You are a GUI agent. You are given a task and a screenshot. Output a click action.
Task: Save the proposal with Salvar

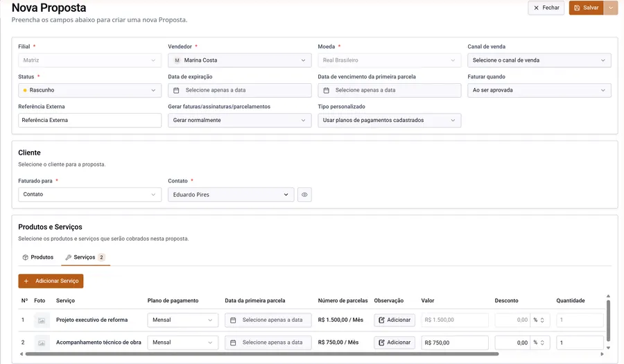[x=586, y=8]
